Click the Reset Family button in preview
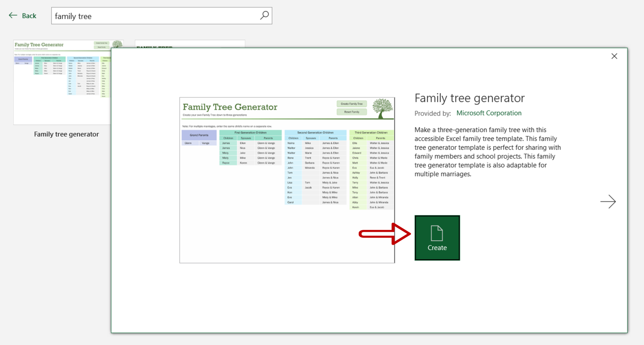 click(352, 112)
